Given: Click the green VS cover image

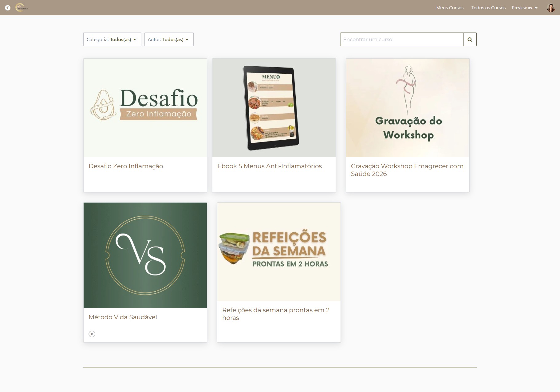Looking at the screenshot, I should (x=145, y=255).
